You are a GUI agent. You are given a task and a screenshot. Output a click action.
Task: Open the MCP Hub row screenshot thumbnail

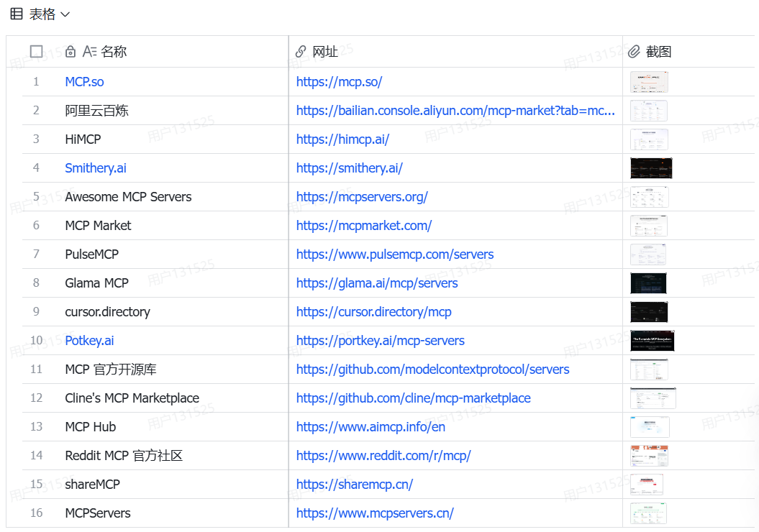[x=650, y=427]
